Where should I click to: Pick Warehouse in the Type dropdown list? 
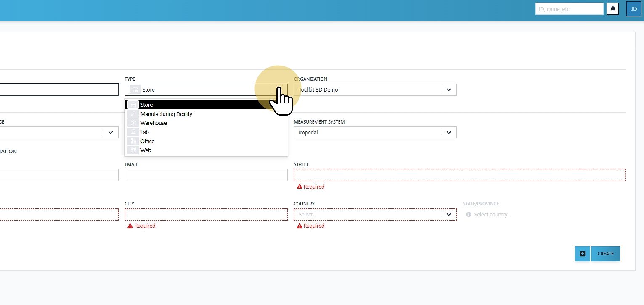click(206, 123)
